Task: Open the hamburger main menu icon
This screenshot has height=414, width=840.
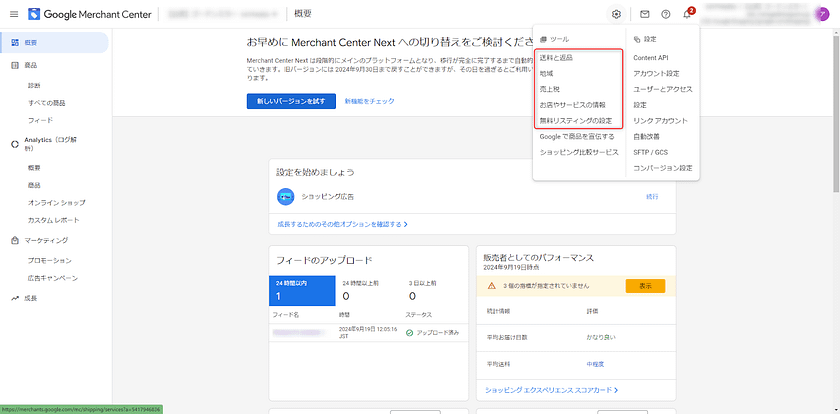Action: (15, 14)
